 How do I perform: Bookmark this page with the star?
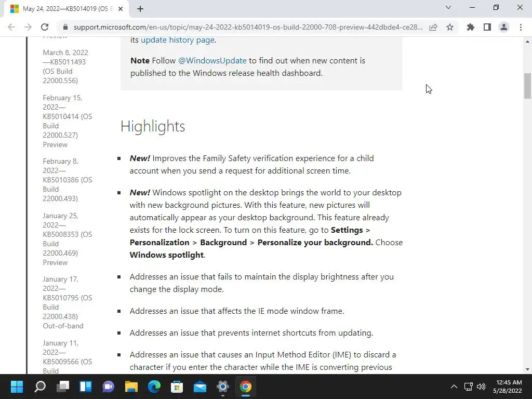tap(450, 27)
